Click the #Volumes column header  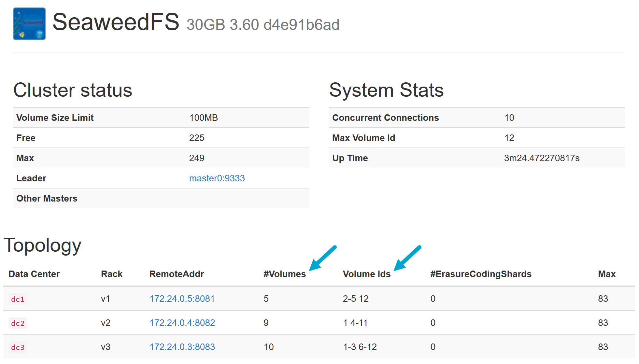coord(284,274)
